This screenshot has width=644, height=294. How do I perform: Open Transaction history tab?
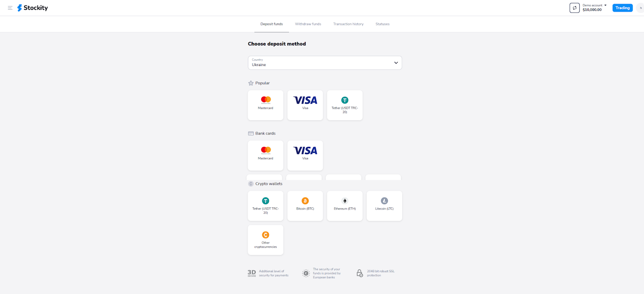pos(348,24)
